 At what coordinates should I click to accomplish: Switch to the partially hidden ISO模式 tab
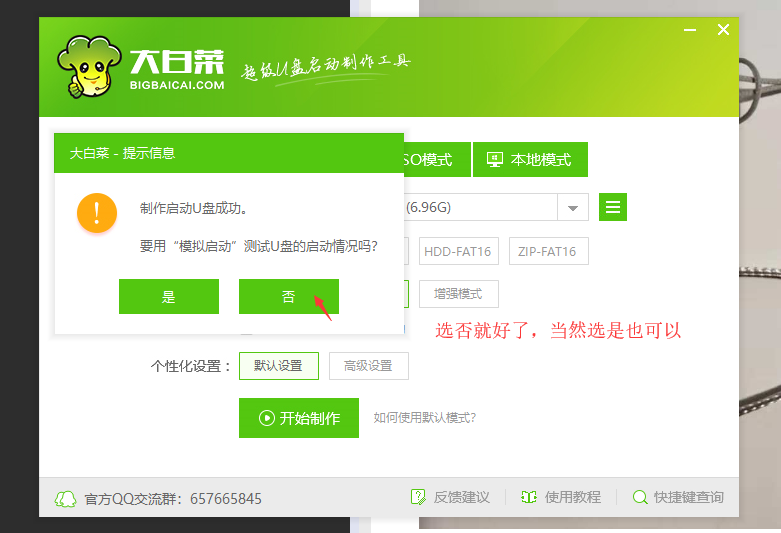click(x=436, y=159)
